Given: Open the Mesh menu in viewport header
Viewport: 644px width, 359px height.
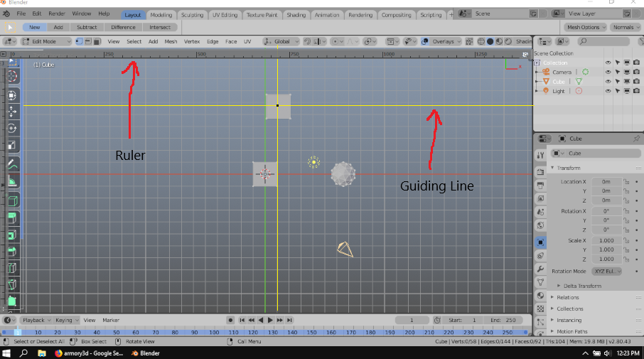Looking at the screenshot, I should pos(171,41).
